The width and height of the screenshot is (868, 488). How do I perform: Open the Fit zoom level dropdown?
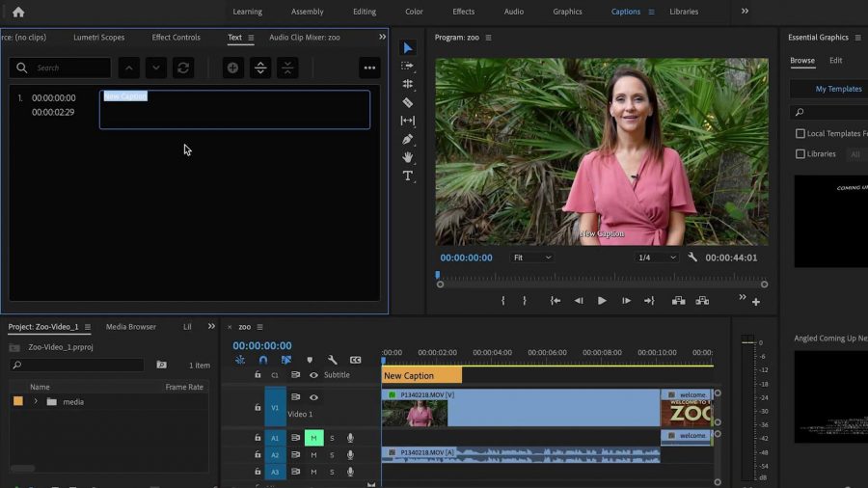pos(532,258)
